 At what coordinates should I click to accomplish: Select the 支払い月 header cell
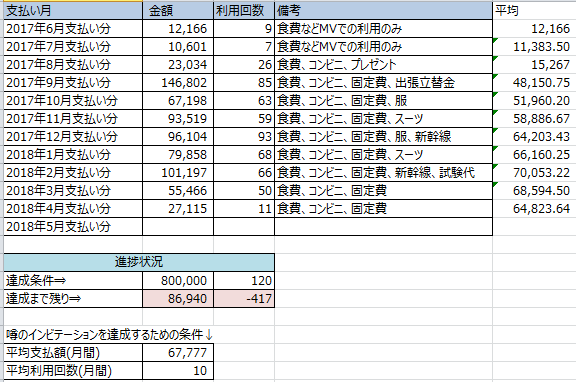(x=73, y=11)
